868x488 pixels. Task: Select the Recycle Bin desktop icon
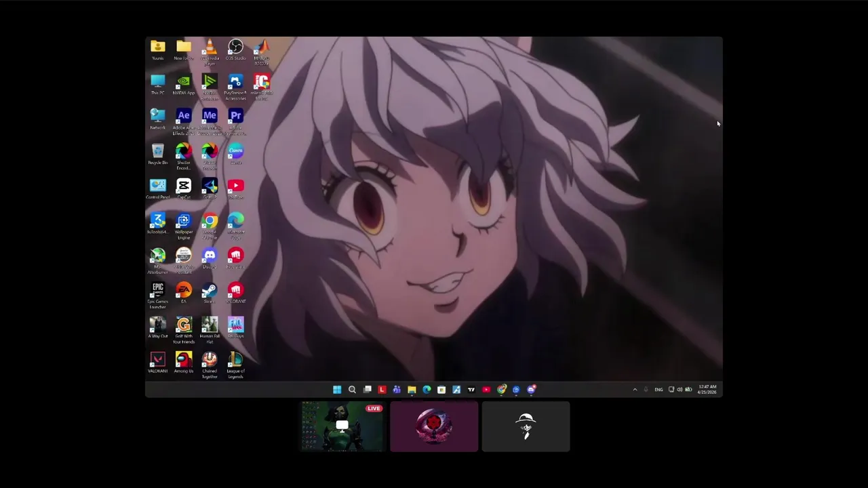point(157,155)
